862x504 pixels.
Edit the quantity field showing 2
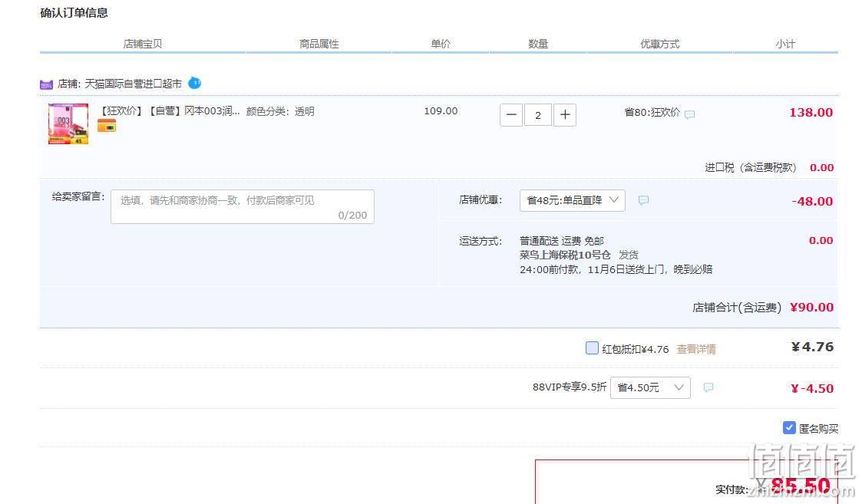[x=537, y=115]
